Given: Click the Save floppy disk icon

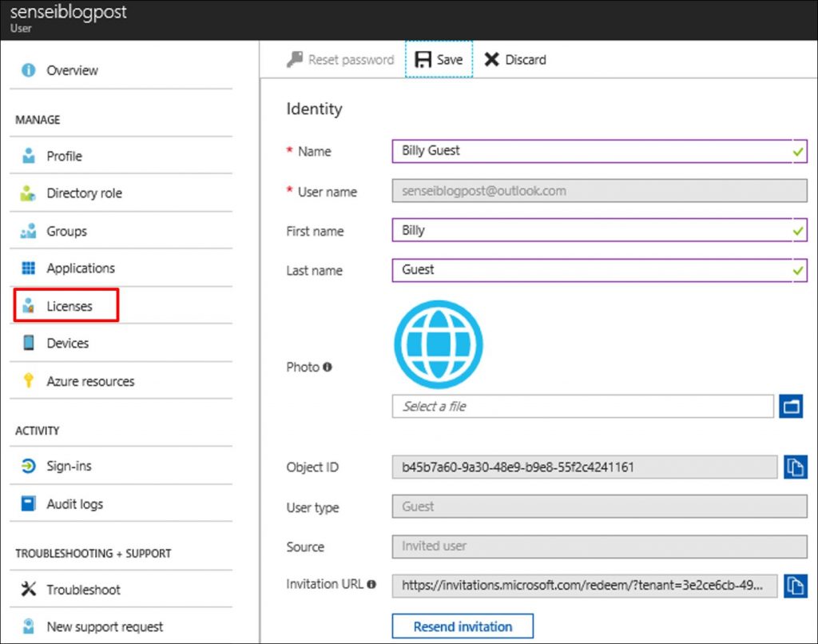Looking at the screenshot, I should tap(423, 59).
